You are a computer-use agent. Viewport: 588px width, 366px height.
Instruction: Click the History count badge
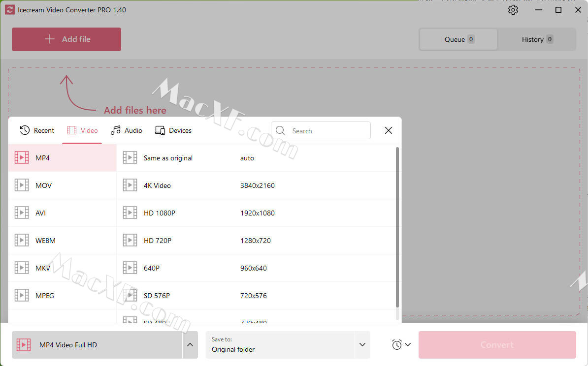click(x=550, y=39)
